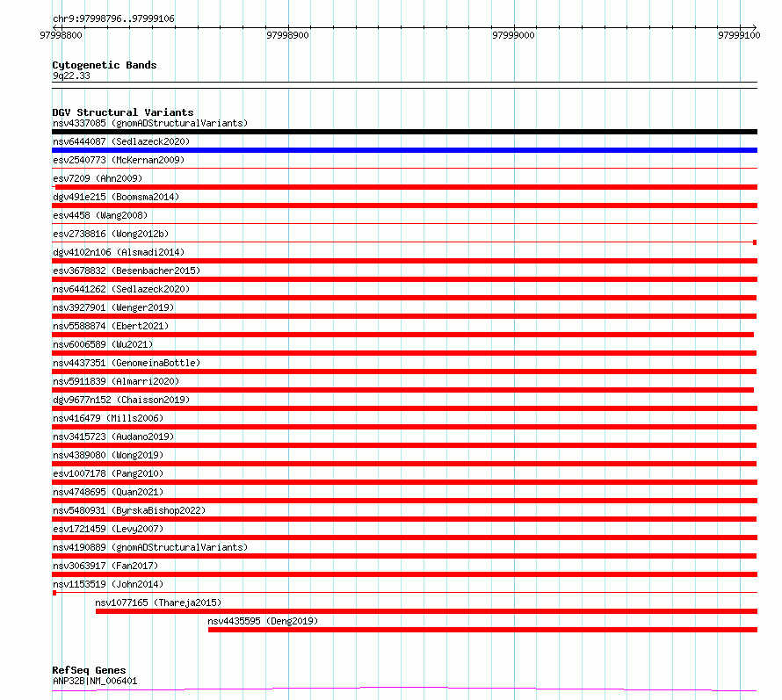
Task: Click variant nsv1077165 (Thareja2015)
Action: coord(158,603)
